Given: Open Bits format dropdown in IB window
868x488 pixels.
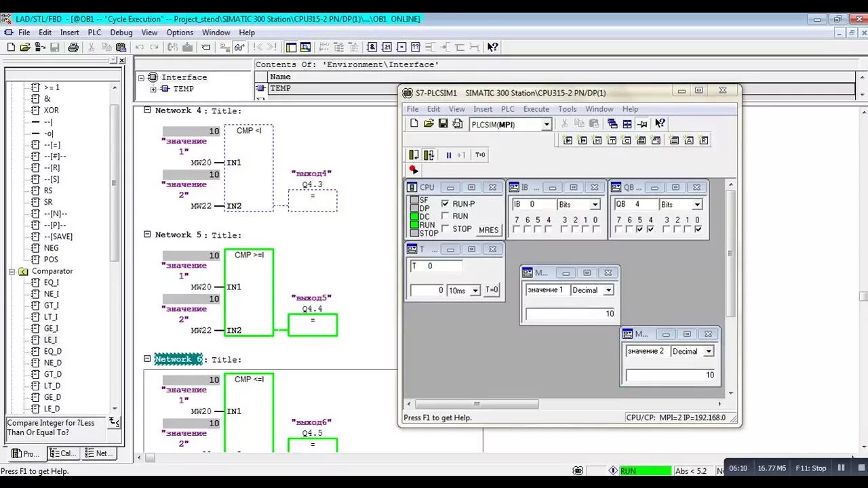Looking at the screenshot, I should (x=595, y=205).
